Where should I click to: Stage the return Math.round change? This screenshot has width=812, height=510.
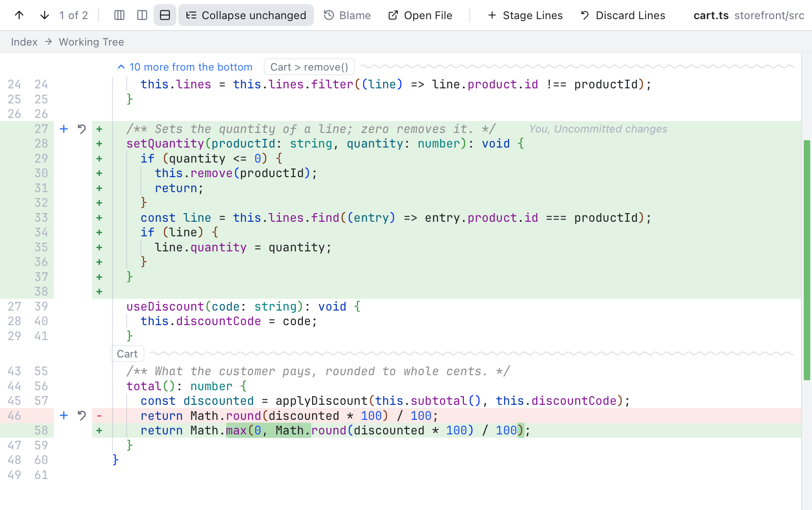click(x=64, y=415)
